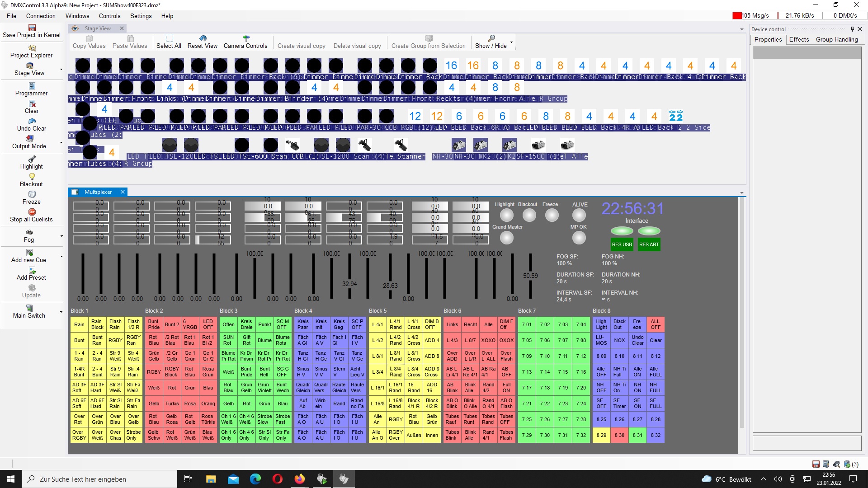Click the Highlight pencil icon
The height and width of the screenshot is (488, 868).
click(32, 159)
